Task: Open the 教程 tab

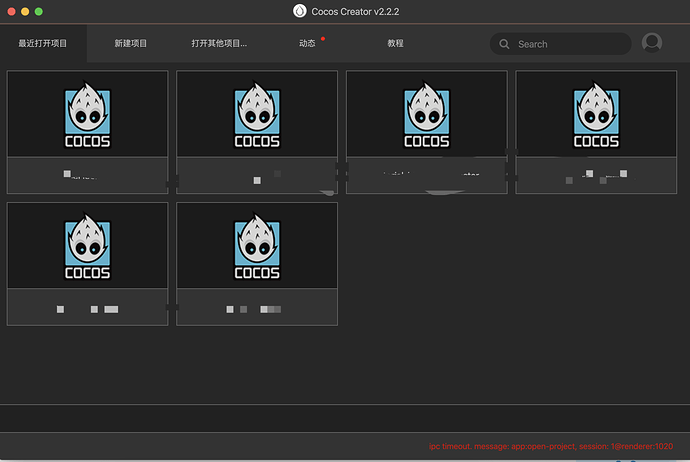Action: coord(395,43)
